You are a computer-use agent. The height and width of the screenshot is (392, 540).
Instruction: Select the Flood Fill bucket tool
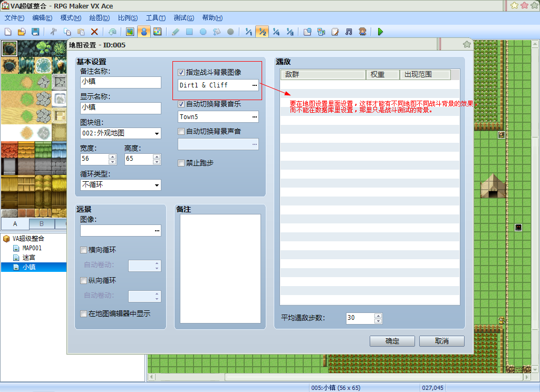(x=217, y=32)
